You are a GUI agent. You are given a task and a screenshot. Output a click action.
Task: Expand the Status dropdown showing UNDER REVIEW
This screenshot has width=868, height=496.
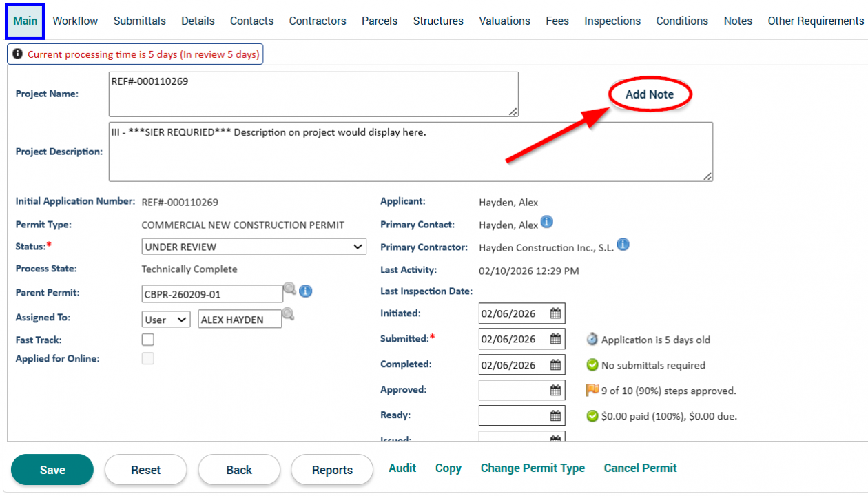point(254,247)
